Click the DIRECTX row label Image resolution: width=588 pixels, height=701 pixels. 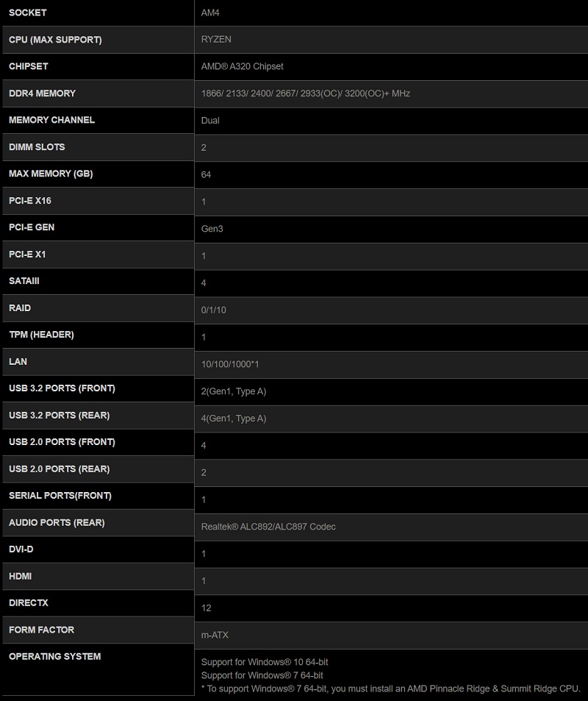[x=29, y=603]
